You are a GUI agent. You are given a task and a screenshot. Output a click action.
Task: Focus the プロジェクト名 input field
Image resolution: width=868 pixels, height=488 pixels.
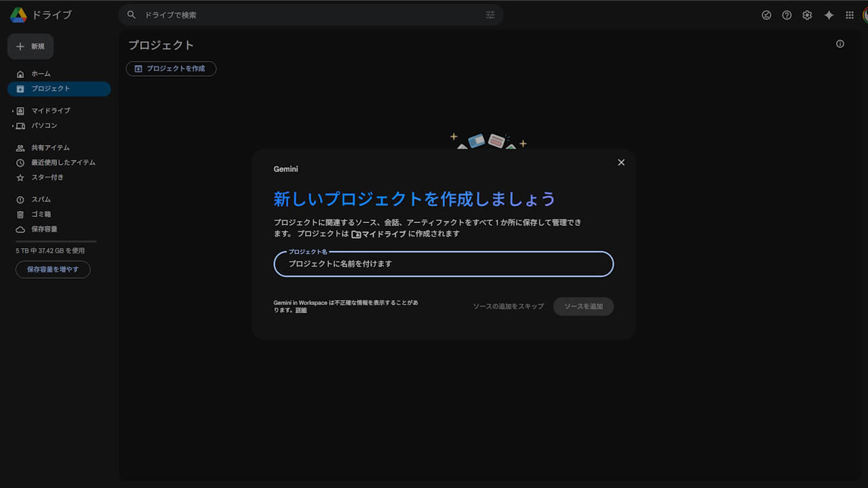pyautogui.click(x=443, y=264)
